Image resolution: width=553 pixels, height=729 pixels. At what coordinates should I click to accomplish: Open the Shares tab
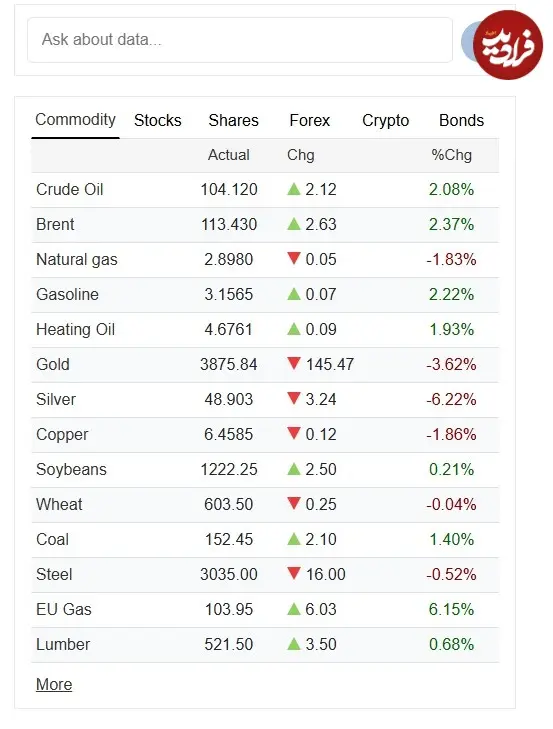point(233,120)
